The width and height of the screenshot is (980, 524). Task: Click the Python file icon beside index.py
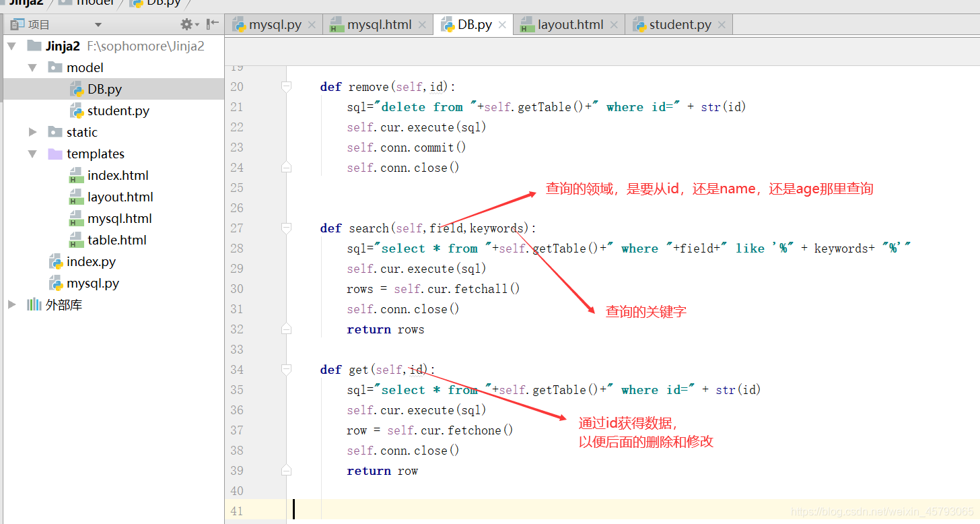(x=55, y=261)
